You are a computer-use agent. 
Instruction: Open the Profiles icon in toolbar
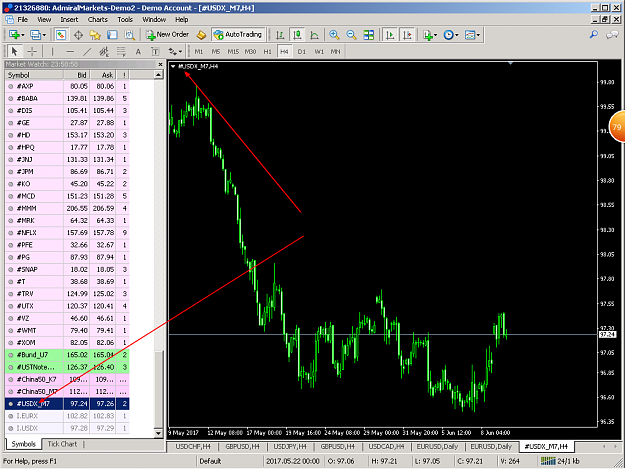tap(38, 35)
